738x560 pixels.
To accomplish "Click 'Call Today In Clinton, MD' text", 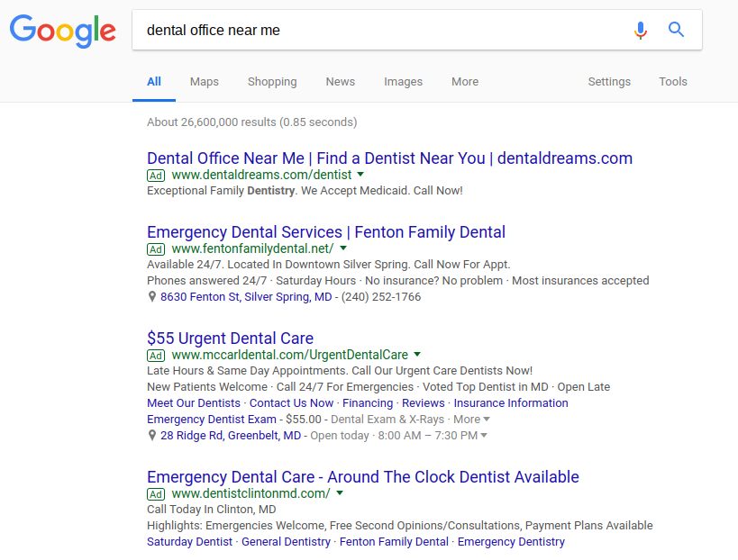I will 212,510.
